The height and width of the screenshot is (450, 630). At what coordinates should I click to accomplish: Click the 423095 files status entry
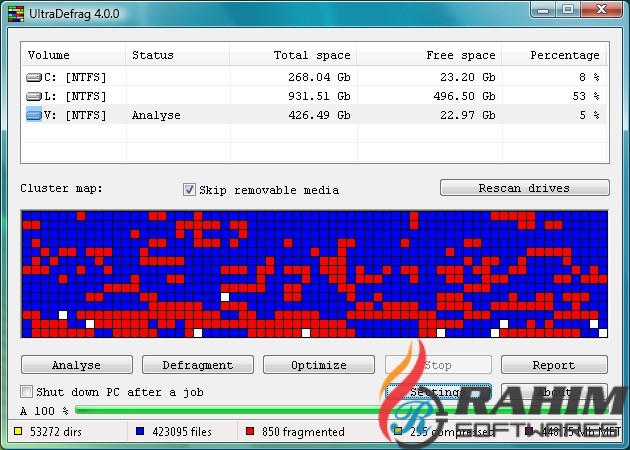182,432
